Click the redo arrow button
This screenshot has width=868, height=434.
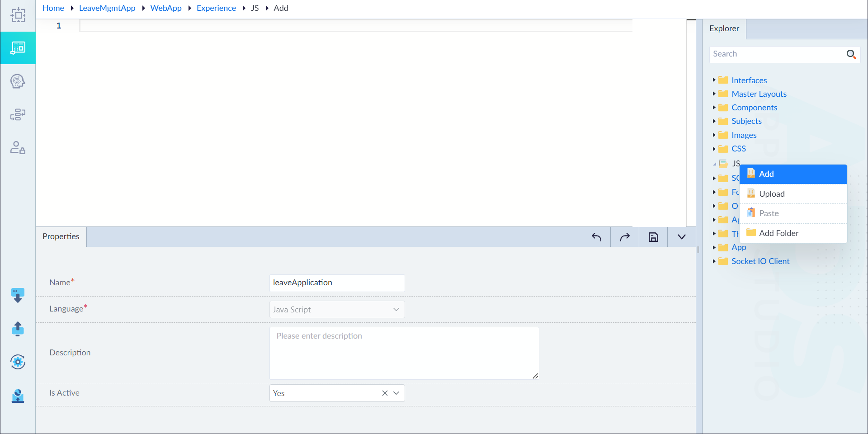pos(625,237)
